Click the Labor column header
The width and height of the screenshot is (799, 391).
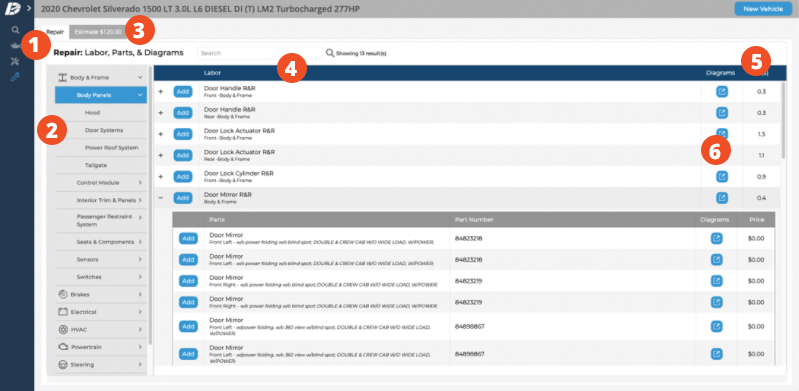(x=212, y=73)
